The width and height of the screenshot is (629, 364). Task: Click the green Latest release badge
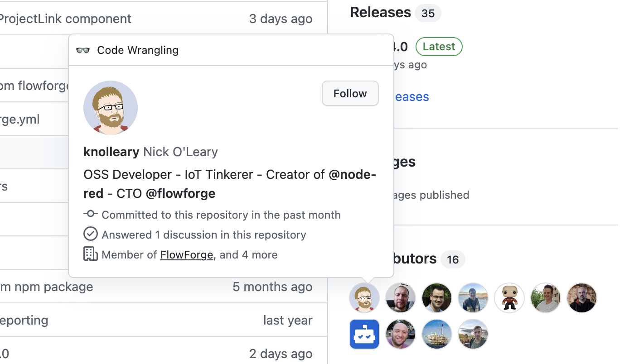click(439, 47)
